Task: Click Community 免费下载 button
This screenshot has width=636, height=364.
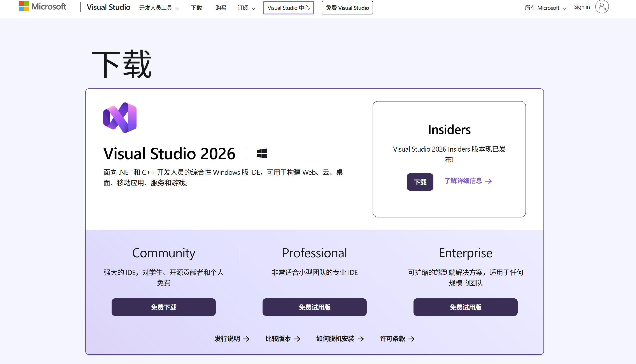Action: pyautogui.click(x=163, y=307)
